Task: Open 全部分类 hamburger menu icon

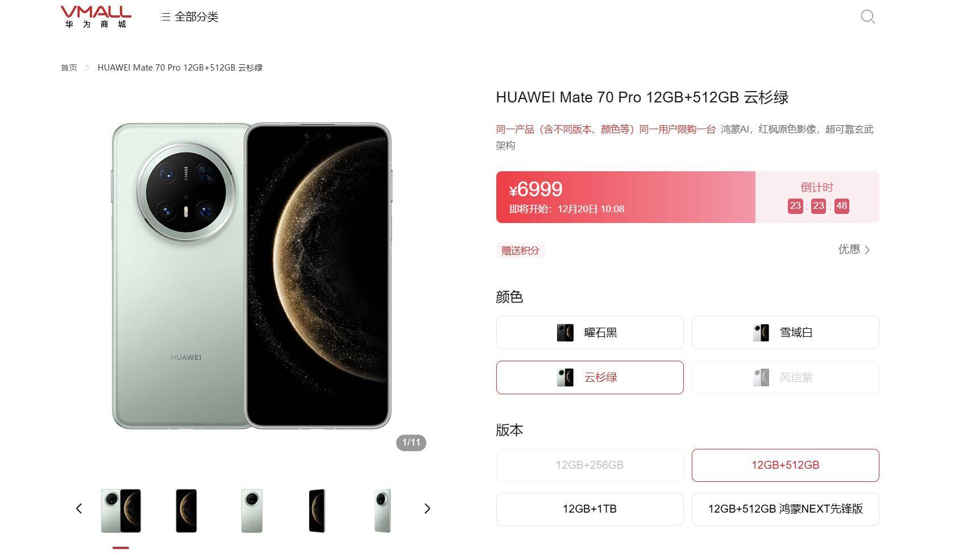Action: tap(165, 17)
